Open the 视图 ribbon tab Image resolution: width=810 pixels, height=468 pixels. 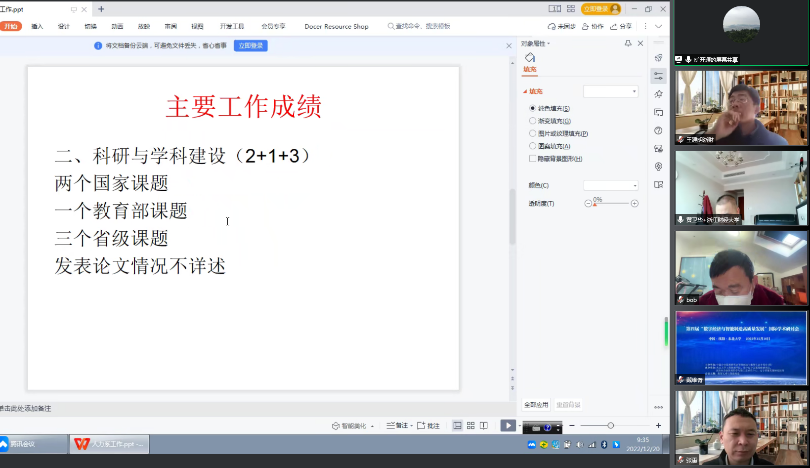(197, 27)
